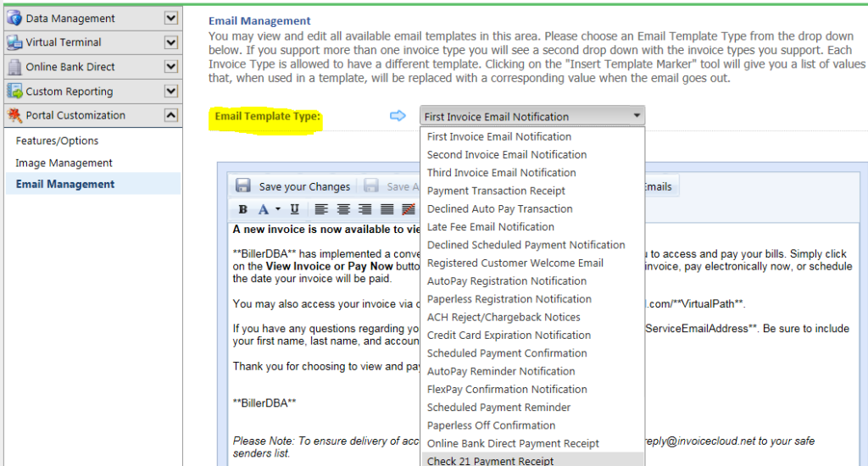Viewport: 868px width, 466px height.
Task: Choose Late Fee Email Notification option
Action: (x=490, y=227)
